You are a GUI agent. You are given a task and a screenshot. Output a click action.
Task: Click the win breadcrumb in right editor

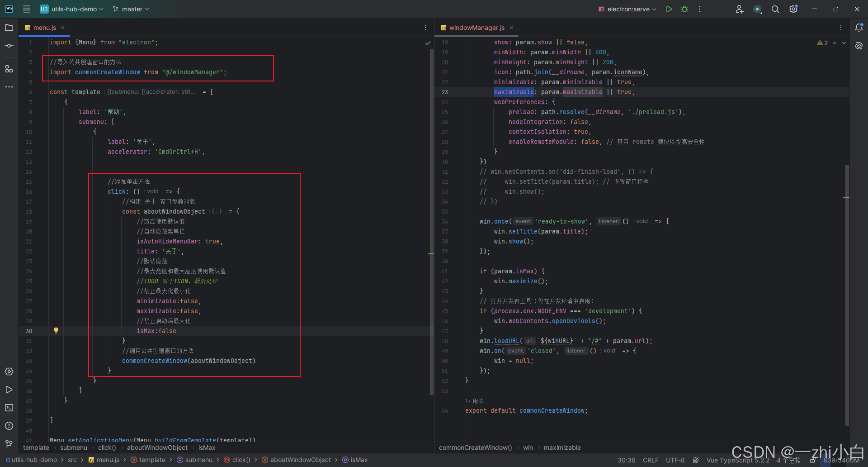click(x=528, y=448)
